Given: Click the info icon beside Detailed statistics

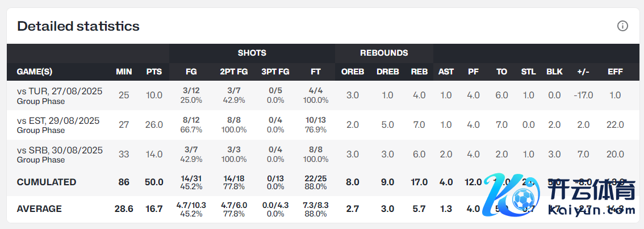Looking at the screenshot, I should (622, 26).
